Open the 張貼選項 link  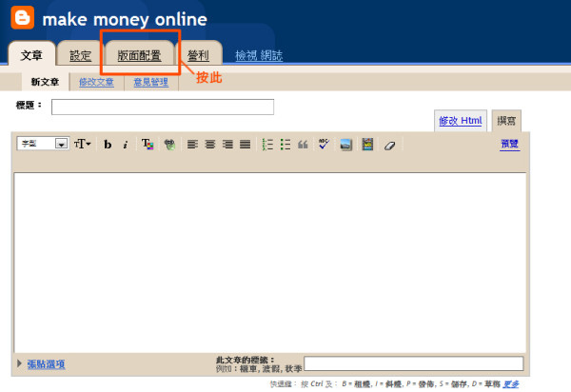(x=47, y=364)
